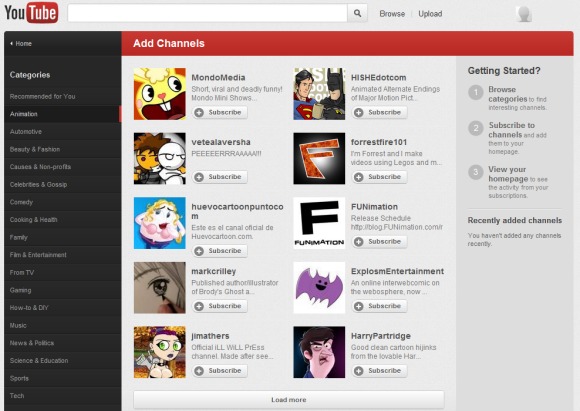
Task: Subscribe to jimathers channel
Action: 220,371
